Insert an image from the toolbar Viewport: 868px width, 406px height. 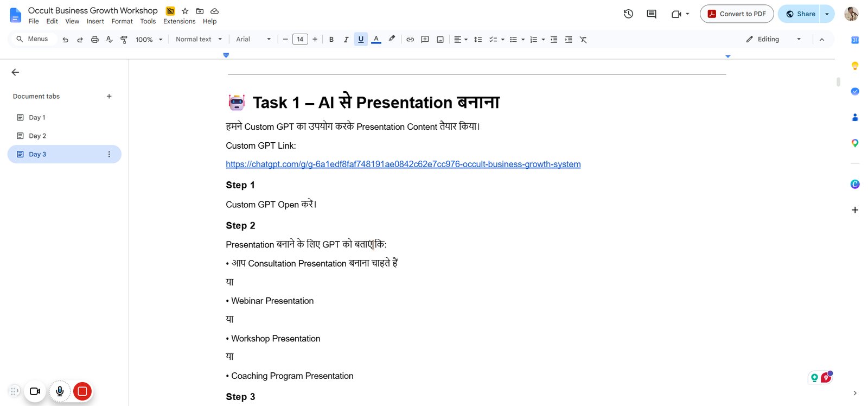[440, 40]
